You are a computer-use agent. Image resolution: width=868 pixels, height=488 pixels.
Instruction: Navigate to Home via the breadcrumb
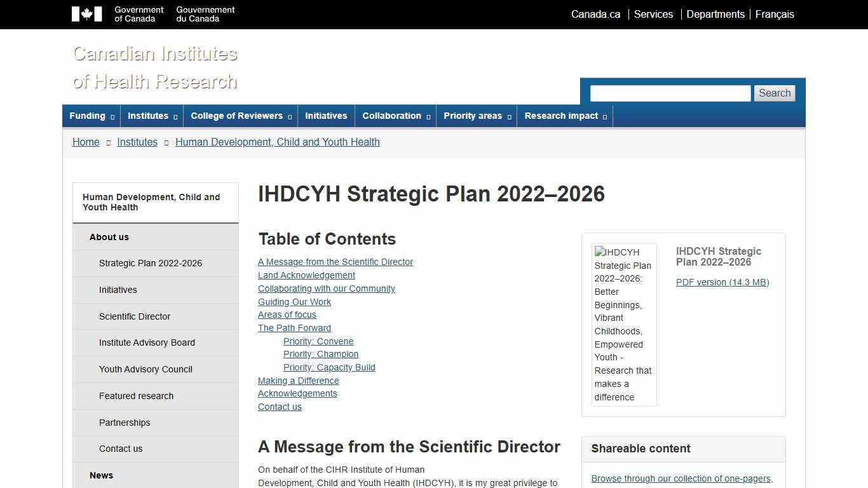coord(86,142)
